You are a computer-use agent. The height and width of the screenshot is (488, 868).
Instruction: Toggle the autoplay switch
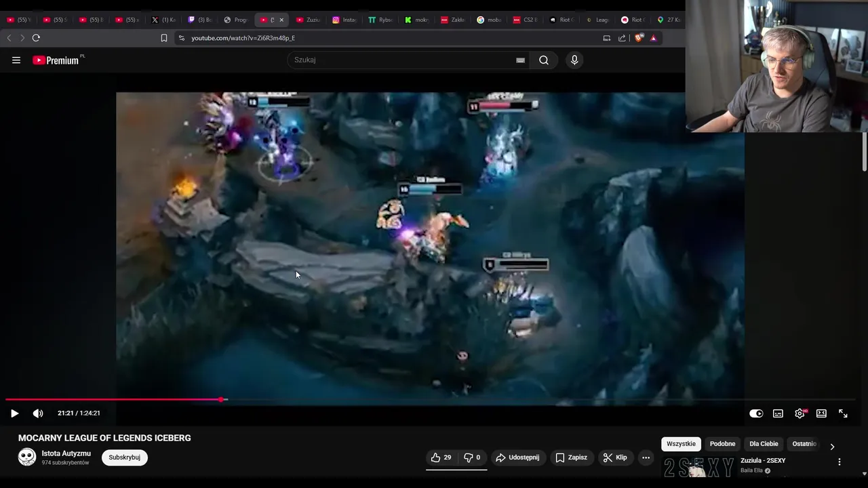(756, 413)
